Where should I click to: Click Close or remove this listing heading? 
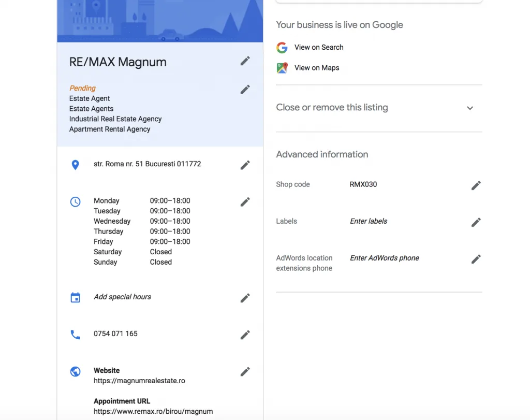point(332,107)
